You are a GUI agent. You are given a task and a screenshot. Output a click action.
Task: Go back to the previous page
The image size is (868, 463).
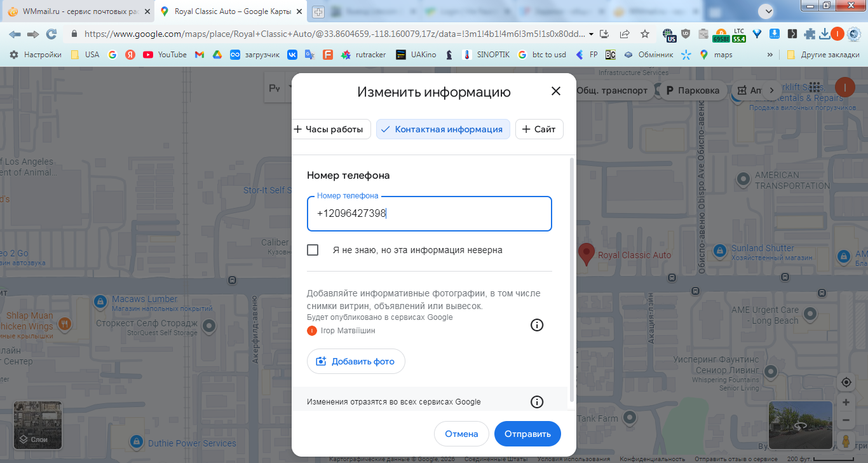(x=15, y=34)
